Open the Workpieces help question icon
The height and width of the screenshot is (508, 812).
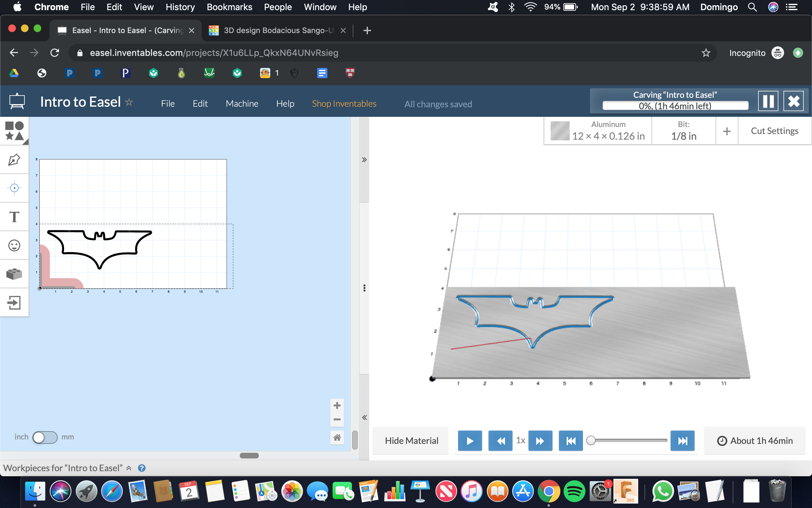point(141,468)
